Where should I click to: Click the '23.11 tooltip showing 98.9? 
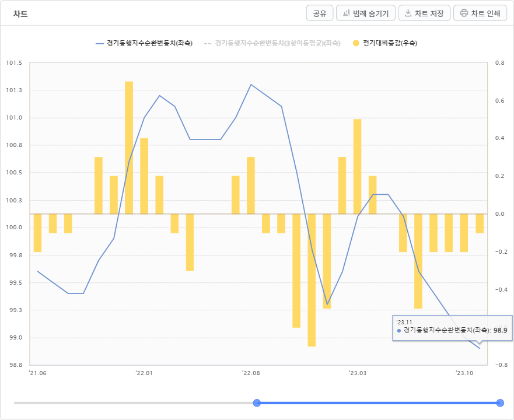(452, 328)
